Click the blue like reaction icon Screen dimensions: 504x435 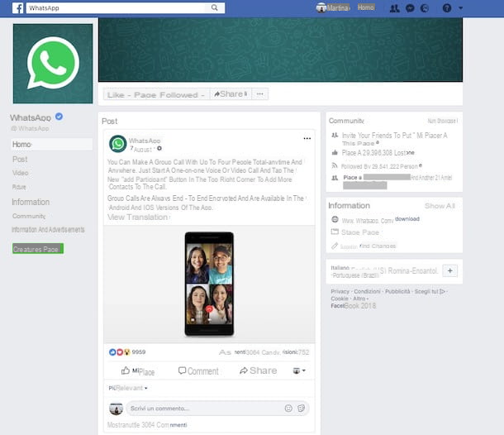pos(112,352)
